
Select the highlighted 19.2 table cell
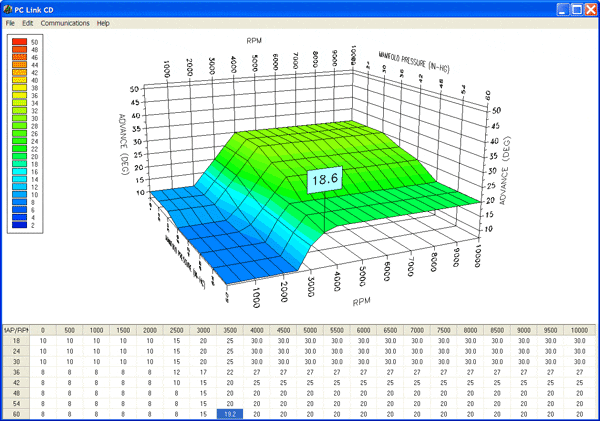pyautogui.click(x=230, y=412)
